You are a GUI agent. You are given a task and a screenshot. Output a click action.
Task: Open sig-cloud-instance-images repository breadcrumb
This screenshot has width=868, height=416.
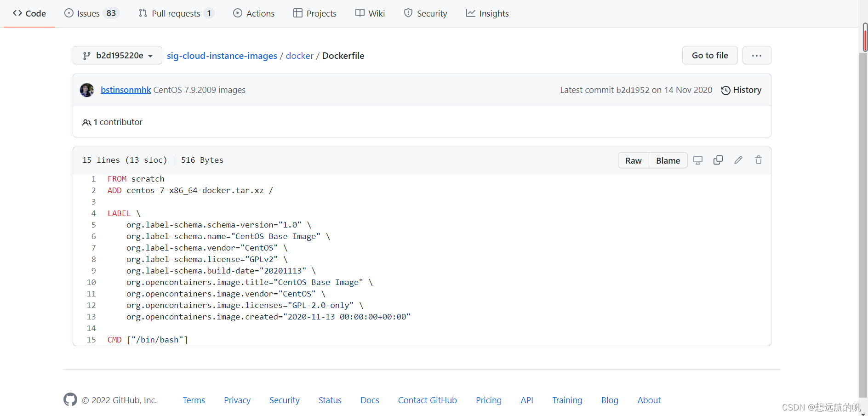click(222, 56)
